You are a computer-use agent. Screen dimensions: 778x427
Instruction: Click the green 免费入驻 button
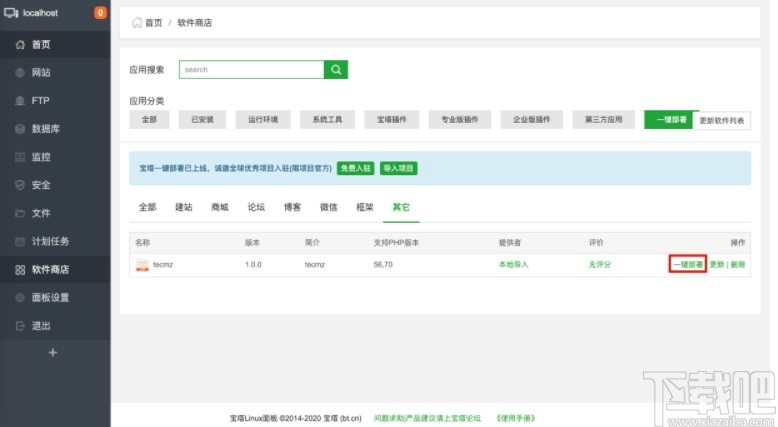coord(355,168)
